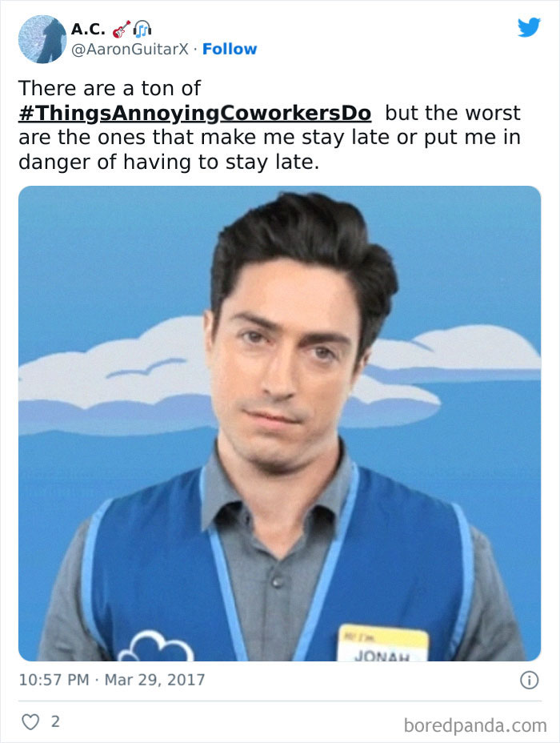Open the #ThingsAnnoyingCoworkersDo hashtag

(x=194, y=113)
